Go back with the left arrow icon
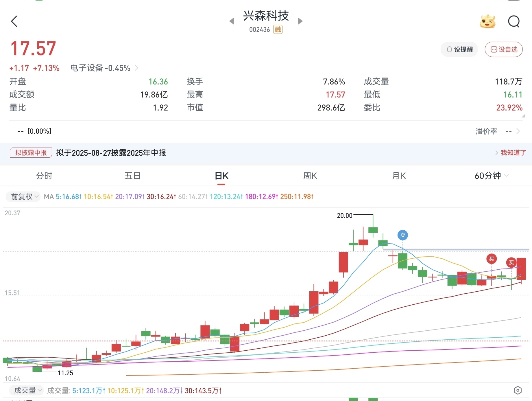532x401 pixels. (14, 21)
